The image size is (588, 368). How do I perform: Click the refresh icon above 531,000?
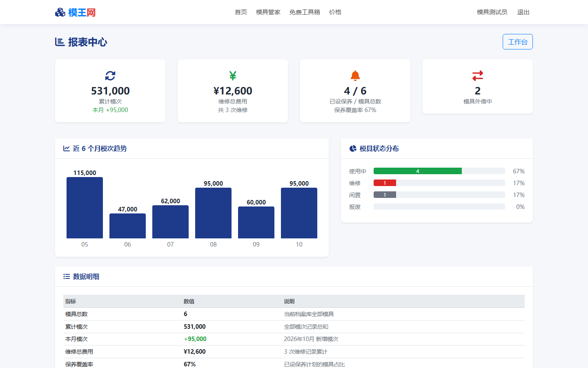coord(110,76)
